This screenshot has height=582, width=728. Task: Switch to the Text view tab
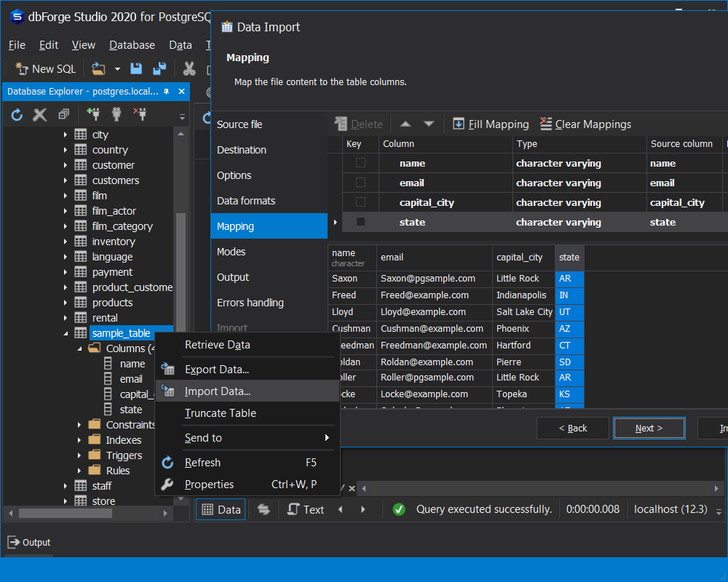[x=306, y=509]
